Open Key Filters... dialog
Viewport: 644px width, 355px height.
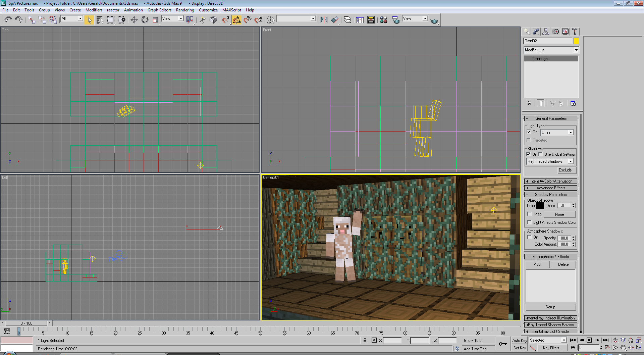[552, 348]
